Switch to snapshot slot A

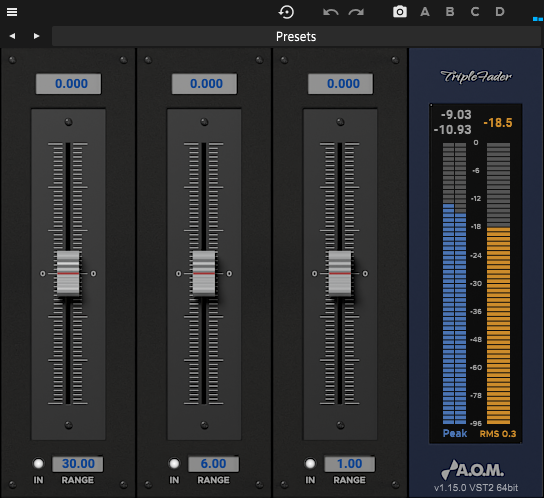click(425, 12)
